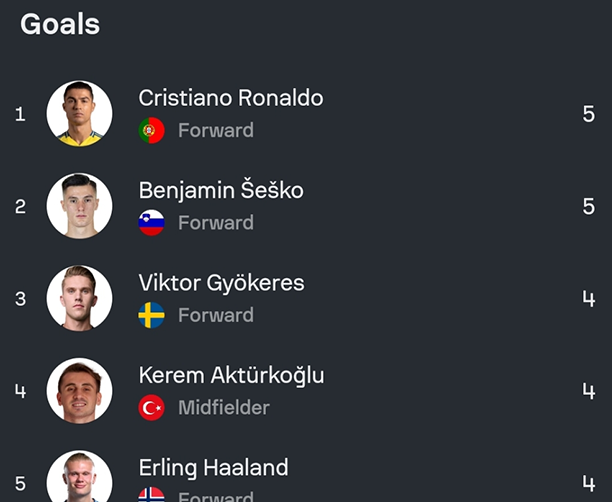The image size is (612, 502).
Task: Click rank number 3 beside Gyökeres
Action: point(20,298)
